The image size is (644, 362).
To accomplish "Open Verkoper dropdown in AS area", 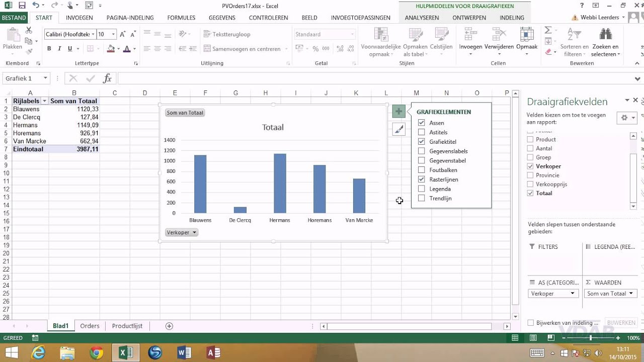I will [572, 294].
